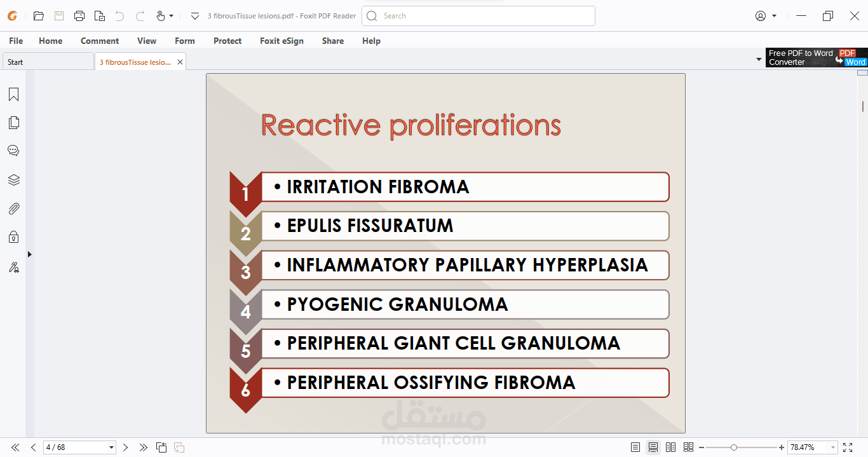
Task: Click the create-PDF-from-clipboard page icon
Action: click(x=99, y=16)
